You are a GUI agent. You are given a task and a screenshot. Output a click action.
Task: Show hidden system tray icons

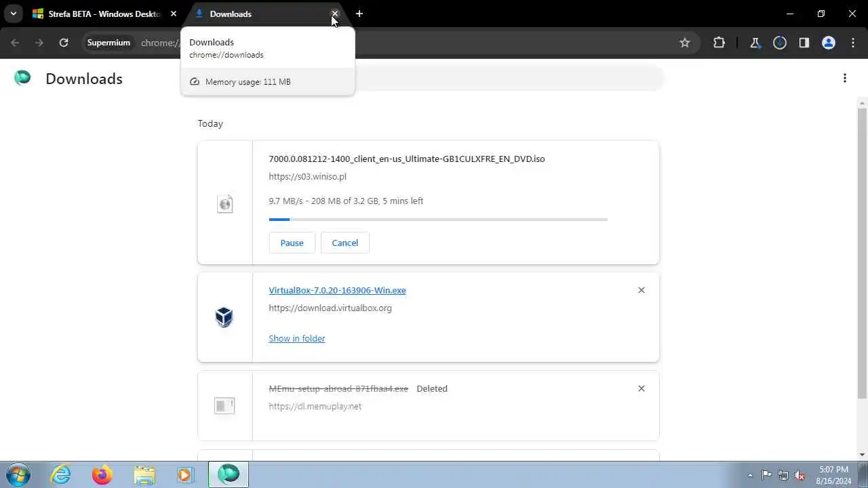pyautogui.click(x=750, y=475)
